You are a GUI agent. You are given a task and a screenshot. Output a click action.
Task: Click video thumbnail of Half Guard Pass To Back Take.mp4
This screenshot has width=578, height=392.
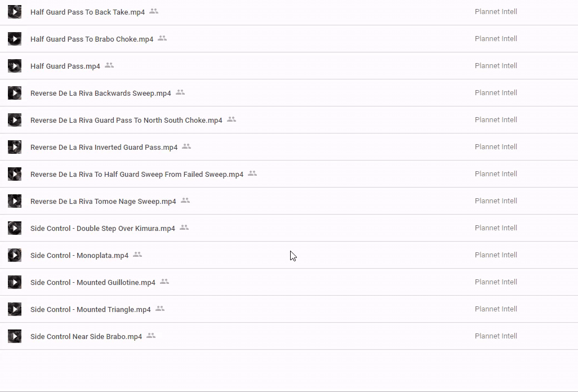15,12
